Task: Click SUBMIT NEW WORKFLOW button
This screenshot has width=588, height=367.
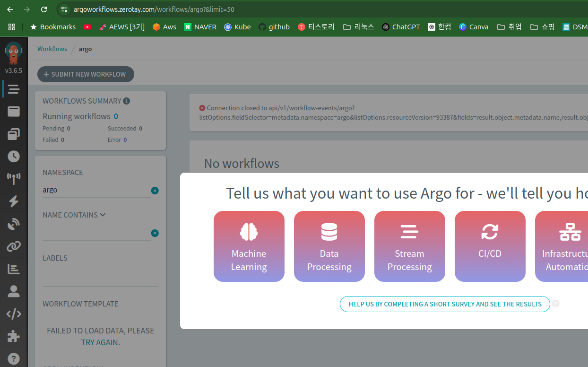Action: coord(86,74)
